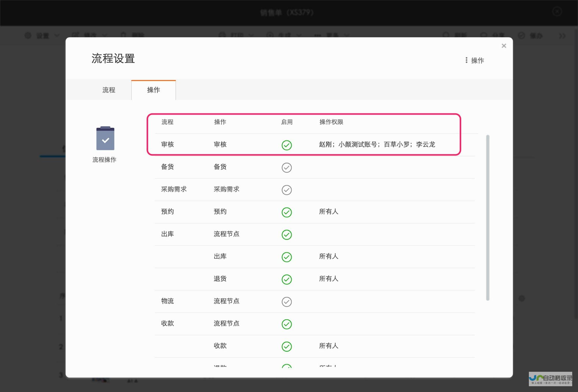
Task: Click the highlighted 审核 流程 row
Action: [x=303, y=144]
